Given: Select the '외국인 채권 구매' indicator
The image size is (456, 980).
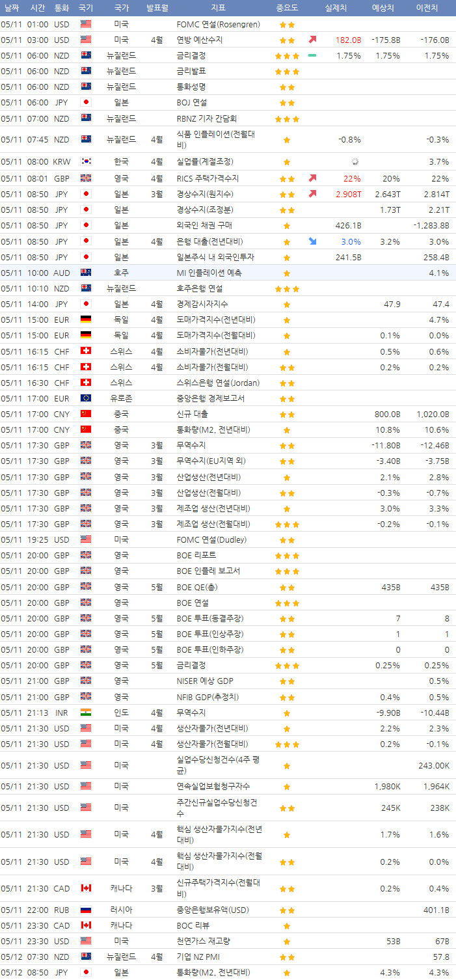Looking at the screenshot, I should tap(204, 225).
